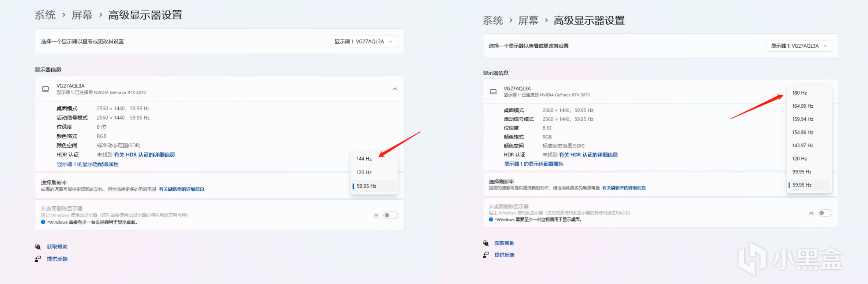
Task: Open right 有关刷新率的详细信息 link
Action: click(x=624, y=188)
